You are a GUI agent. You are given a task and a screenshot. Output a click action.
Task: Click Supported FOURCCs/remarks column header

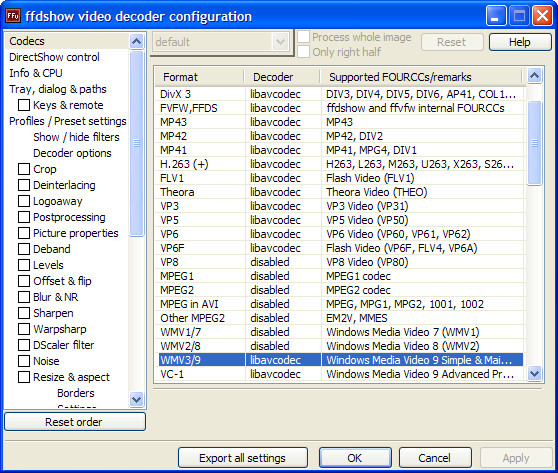click(x=421, y=77)
